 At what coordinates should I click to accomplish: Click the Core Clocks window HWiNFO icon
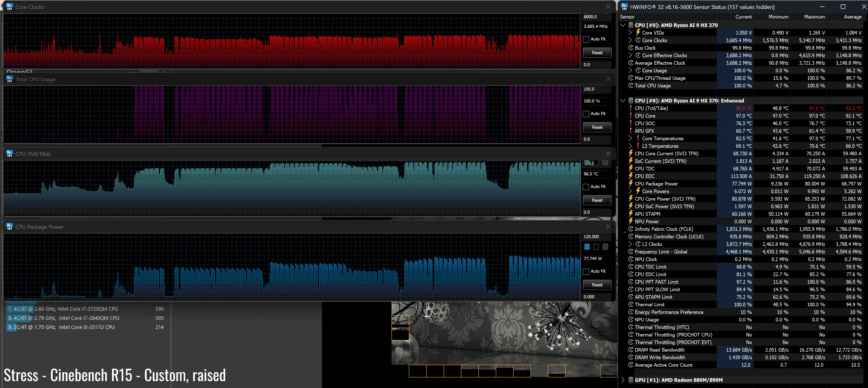[x=9, y=7]
